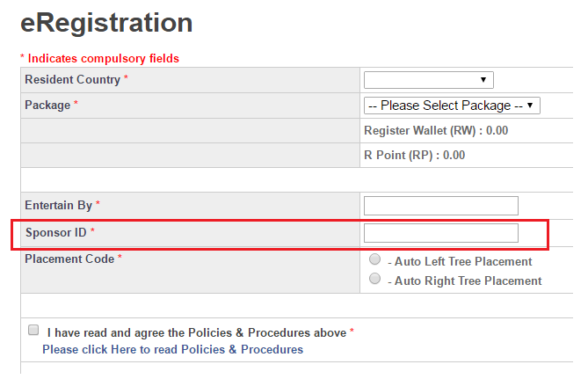Open the read Policies & Procedures link
Screen dimensions: 588x379
pyautogui.click(x=172, y=349)
